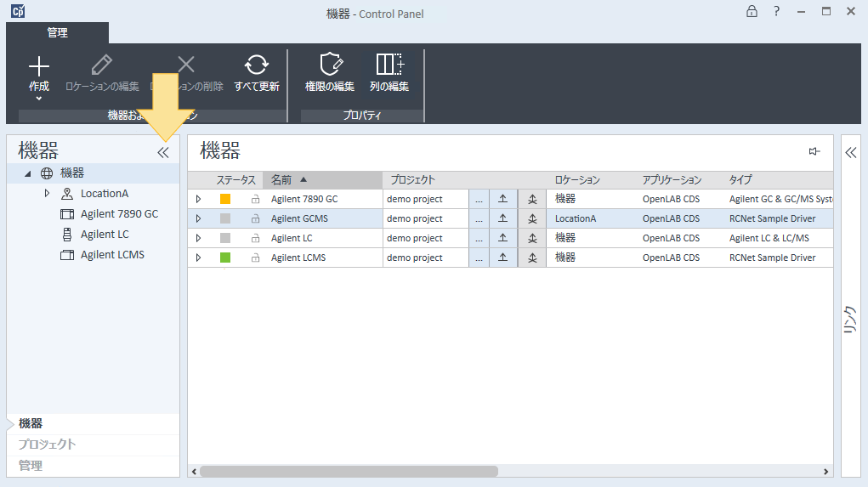Click the すべて更新 refresh icon
The height and width of the screenshot is (487, 868).
[256, 65]
